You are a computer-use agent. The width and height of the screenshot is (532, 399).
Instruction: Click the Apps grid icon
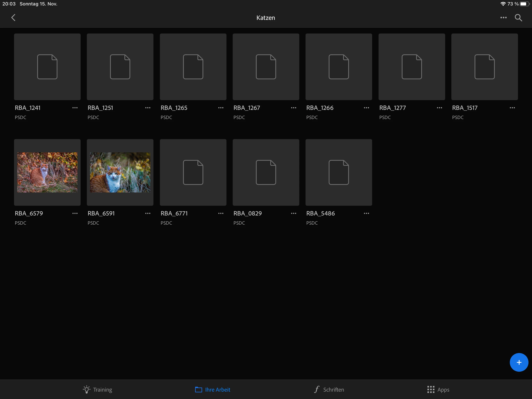pos(431,389)
